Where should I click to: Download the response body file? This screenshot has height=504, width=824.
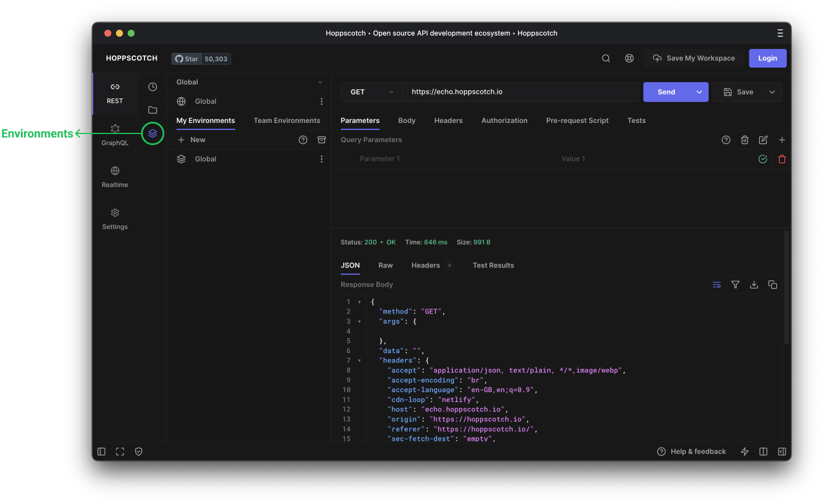coord(754,284)
